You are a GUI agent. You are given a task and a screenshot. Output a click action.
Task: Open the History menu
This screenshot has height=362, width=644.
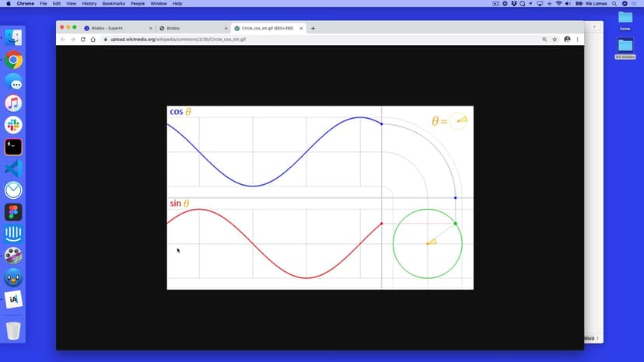89,4
